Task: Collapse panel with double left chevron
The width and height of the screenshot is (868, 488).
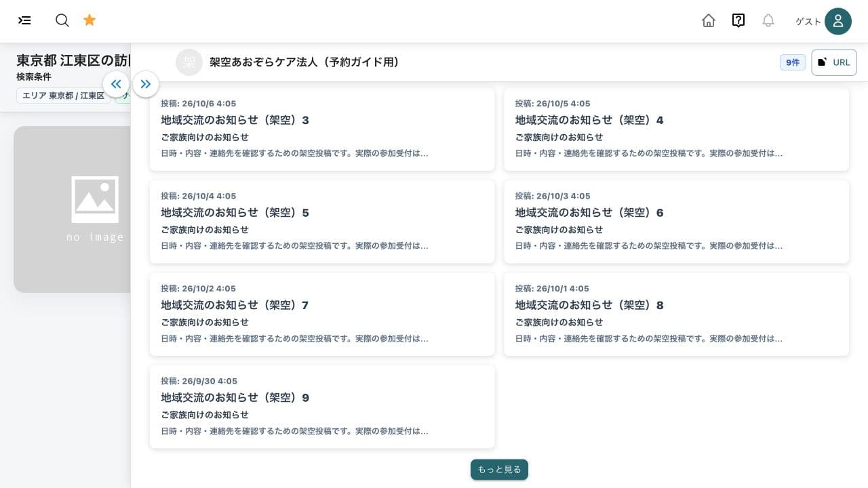Action: [116, 84]
